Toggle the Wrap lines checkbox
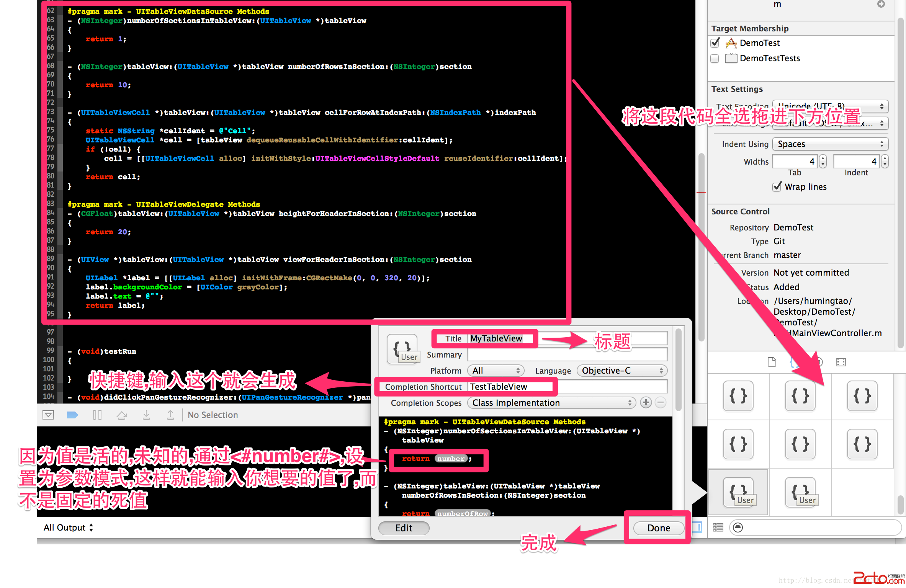This screenshot has width=906, height=588. (777, 187)
